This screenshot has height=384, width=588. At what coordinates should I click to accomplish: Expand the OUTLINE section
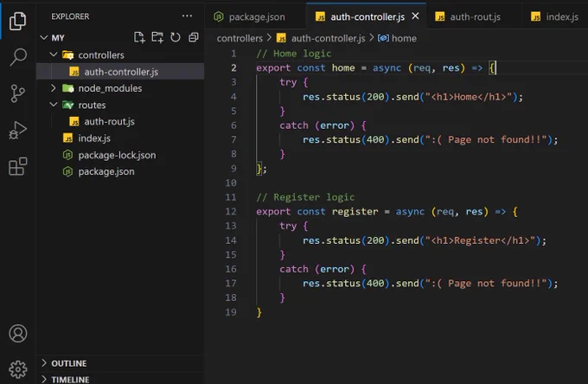(x=121, y=363)
